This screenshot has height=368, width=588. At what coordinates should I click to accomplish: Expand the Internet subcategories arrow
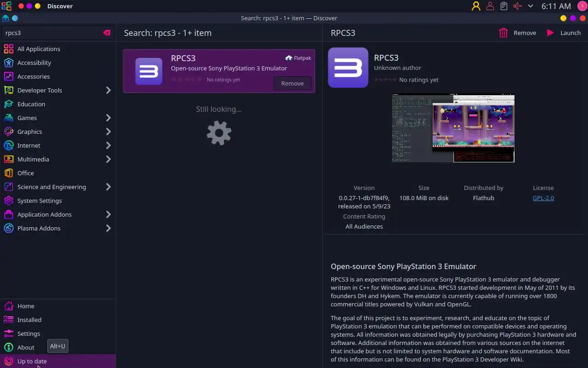[x=108, y=145]
